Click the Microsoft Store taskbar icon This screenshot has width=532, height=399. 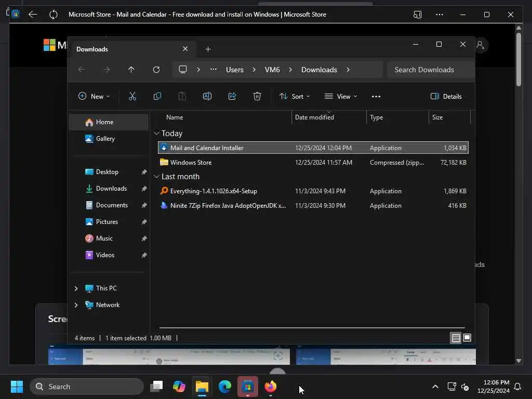click(x=248, y=387)
